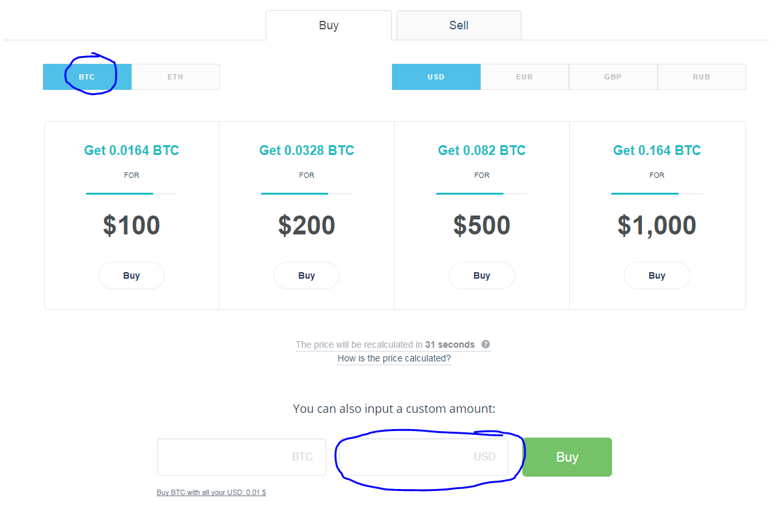This screenshot has height=532, width=769.
Task: Switch currency to GBP
Action: click(x=613, y=77)
